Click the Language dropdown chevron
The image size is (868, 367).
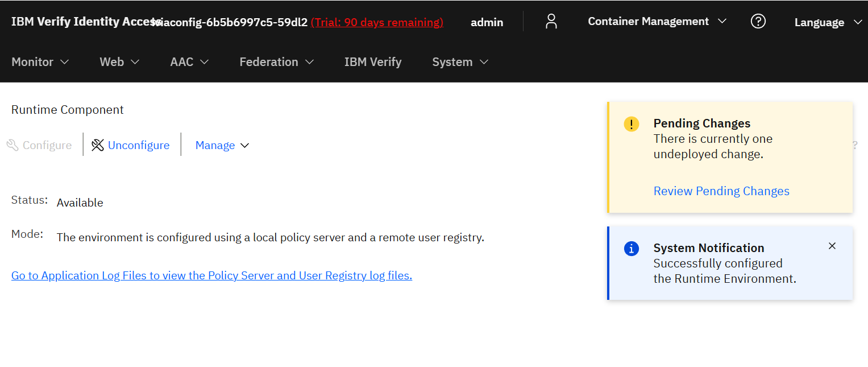(x=858, y=22)
